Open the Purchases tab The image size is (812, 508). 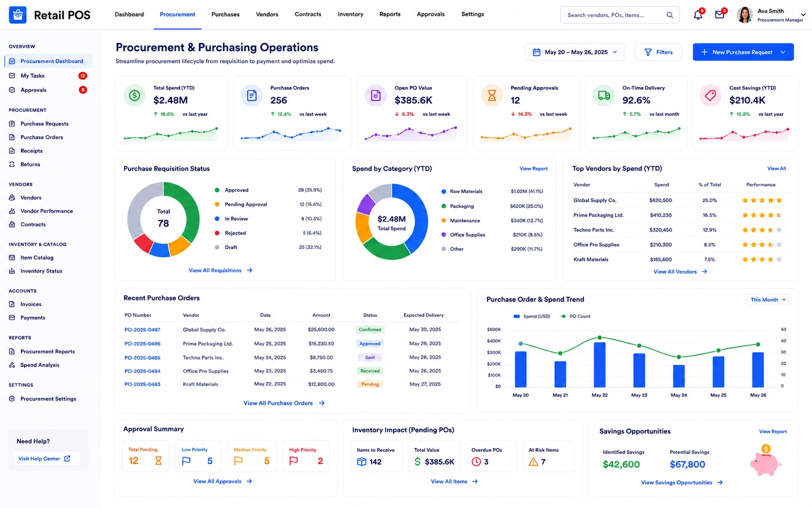pos(225,14)
